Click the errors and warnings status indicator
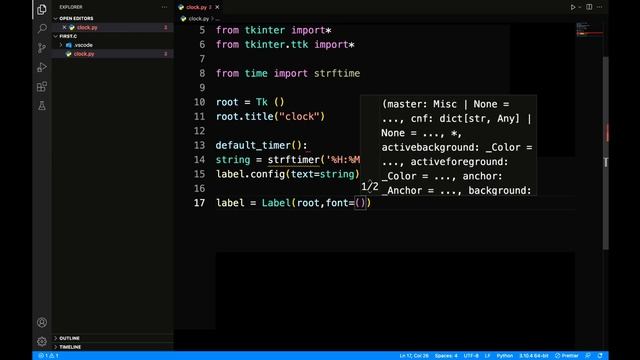The image size is (640, 360). pyautogui.click(x=49, y=356)
